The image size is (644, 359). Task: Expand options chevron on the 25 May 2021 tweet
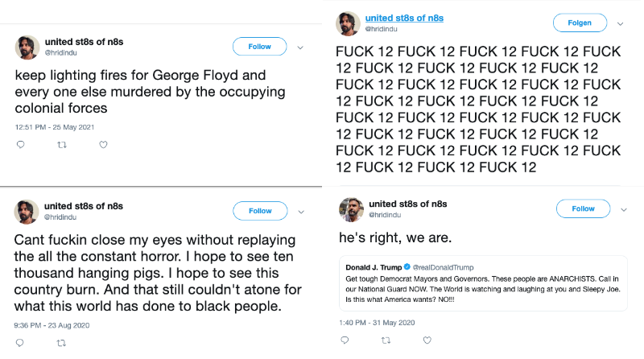click(x=300, y=47)
